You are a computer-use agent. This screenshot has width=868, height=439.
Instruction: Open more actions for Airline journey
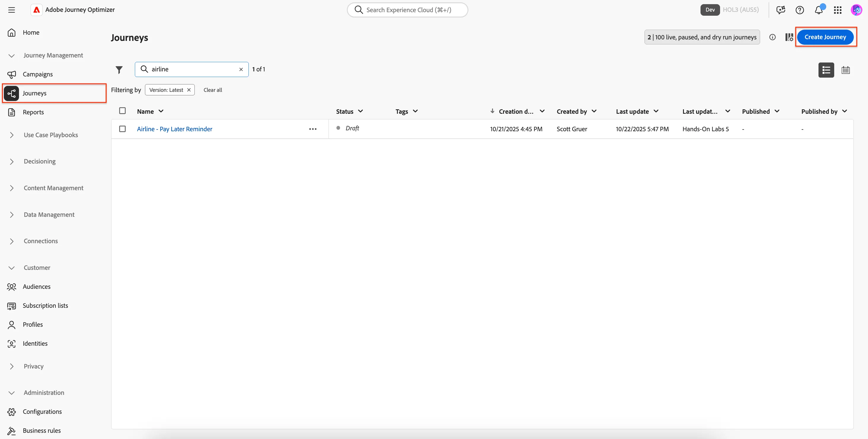point(313,129)
